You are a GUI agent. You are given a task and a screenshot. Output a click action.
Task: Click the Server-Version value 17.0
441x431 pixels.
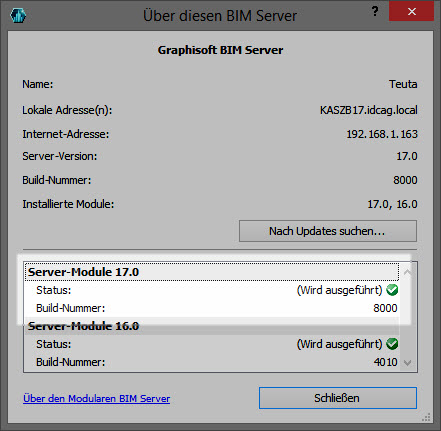[x=407, y=156]
